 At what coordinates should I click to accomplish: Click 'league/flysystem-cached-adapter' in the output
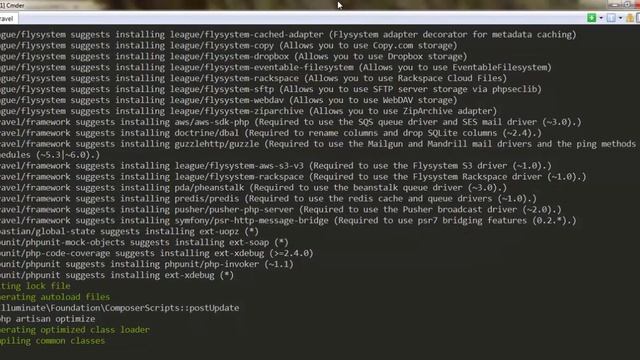tap(247, 35)
